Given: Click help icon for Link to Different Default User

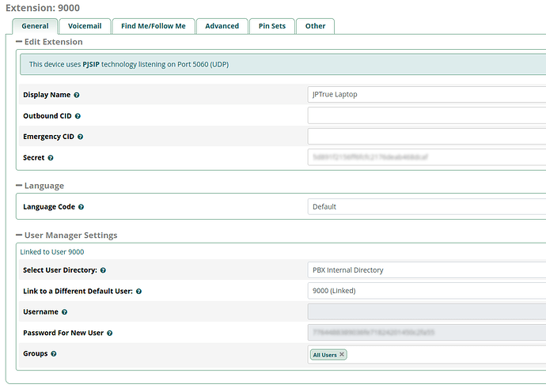Looking at the screenshot, I should point(139,292).
